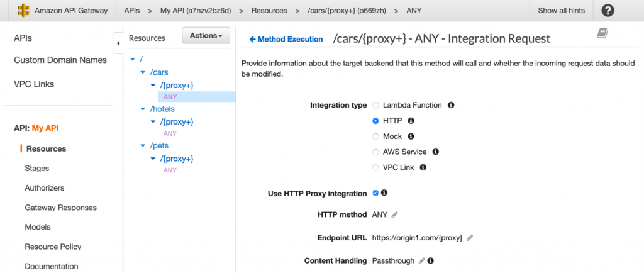Select HTTP integration type radio
Image resolution: width=644 pixels, height=273 pixels.
point(375,121)
